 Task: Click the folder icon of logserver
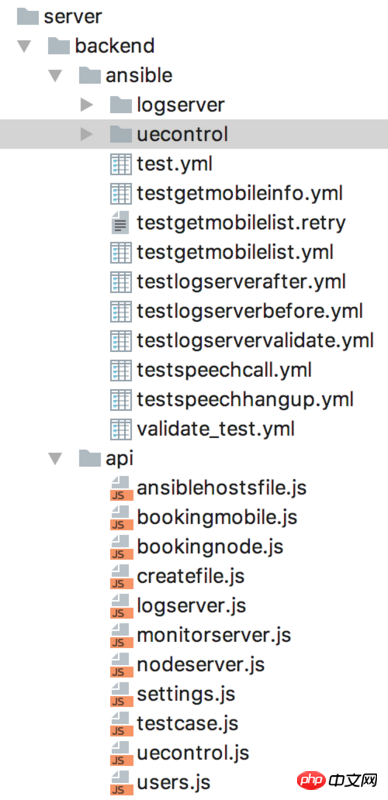120,105
